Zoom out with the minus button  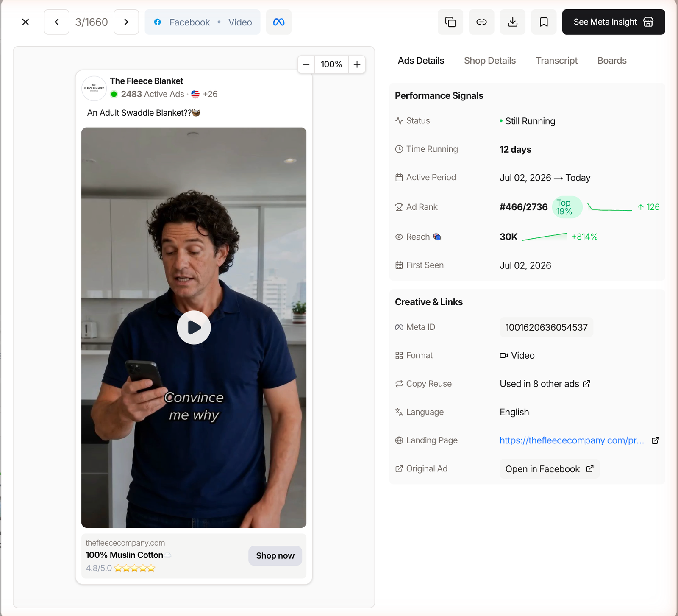click(x=306, y=64)
